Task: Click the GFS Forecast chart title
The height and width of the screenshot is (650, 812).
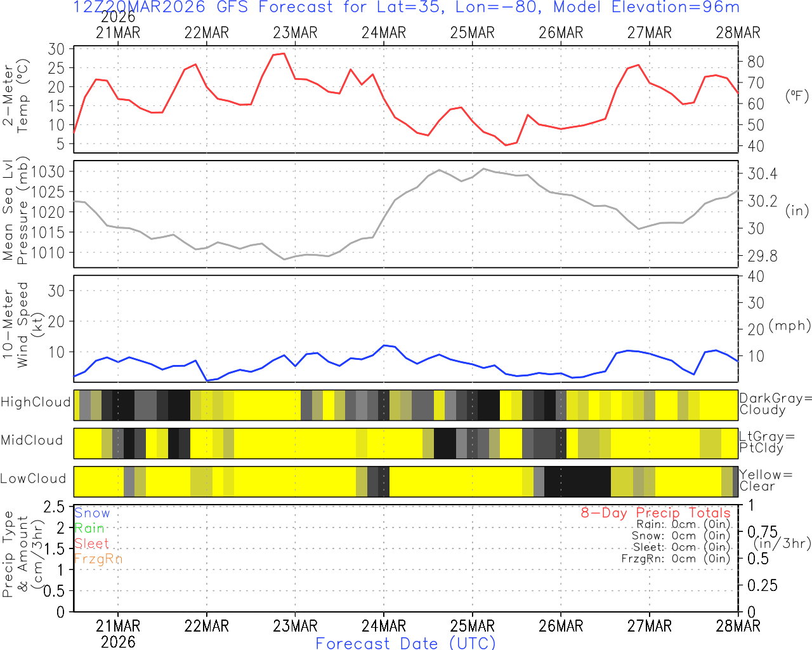Action: pyautogui.click(x=406, y=8)
